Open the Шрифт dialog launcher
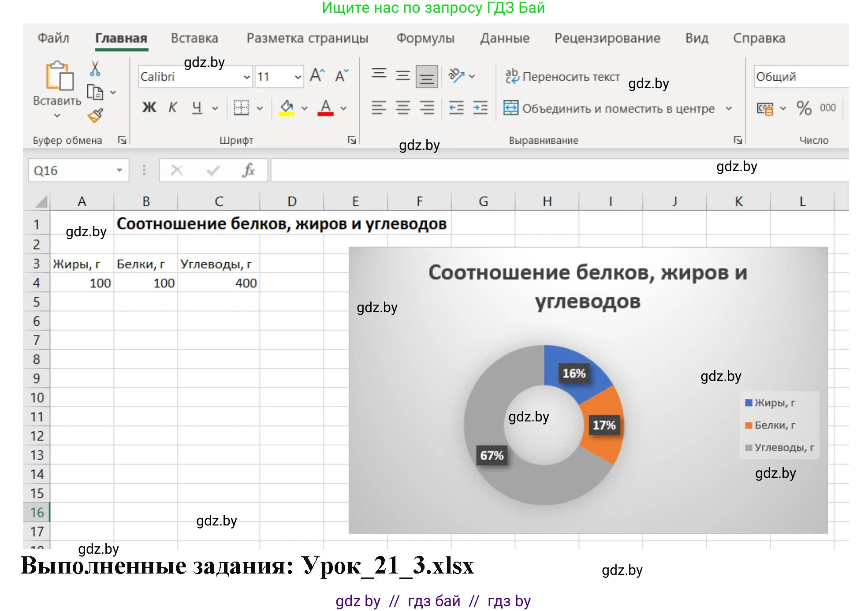The height and width of the screenshot is (611, 868). coord(351,140)
